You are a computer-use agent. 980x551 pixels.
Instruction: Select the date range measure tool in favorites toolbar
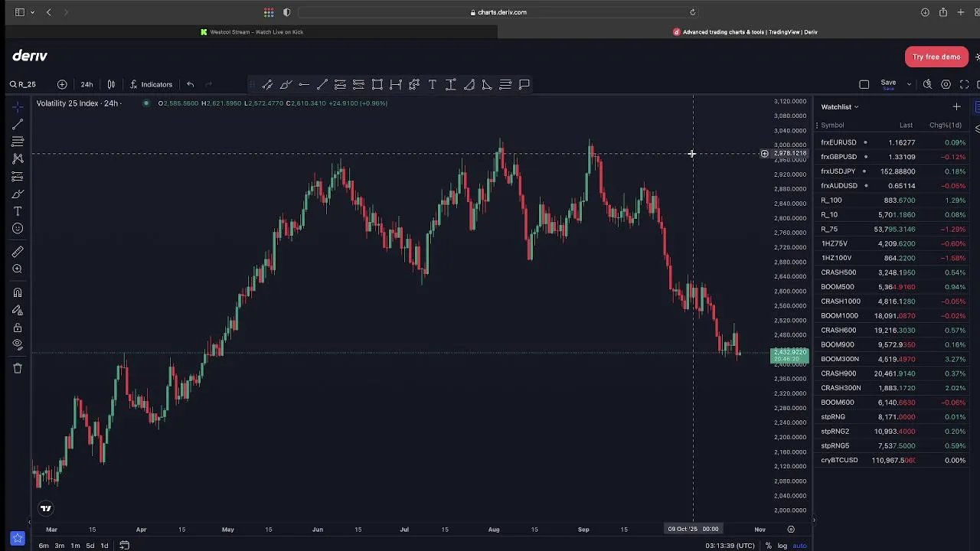click(x=396, y=84)
